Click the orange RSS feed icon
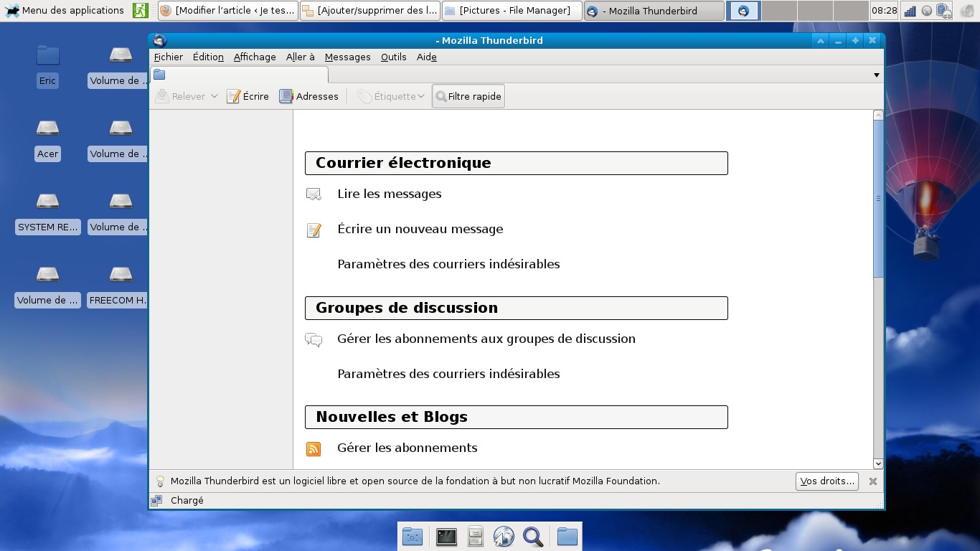Viewport: 980px width, 551px height. (x=314, y=449)
